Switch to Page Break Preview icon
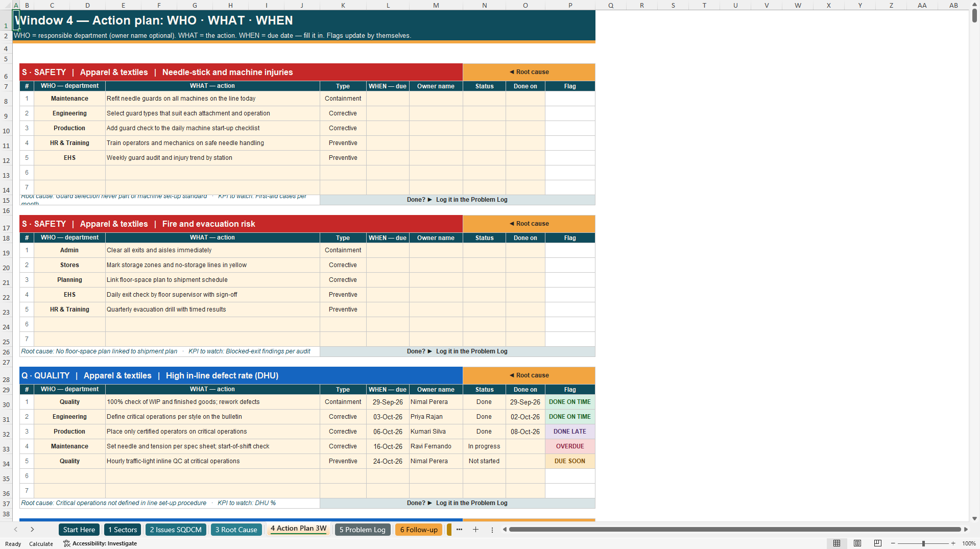Screen dimensions: 980x549 [x=878, y=543]
